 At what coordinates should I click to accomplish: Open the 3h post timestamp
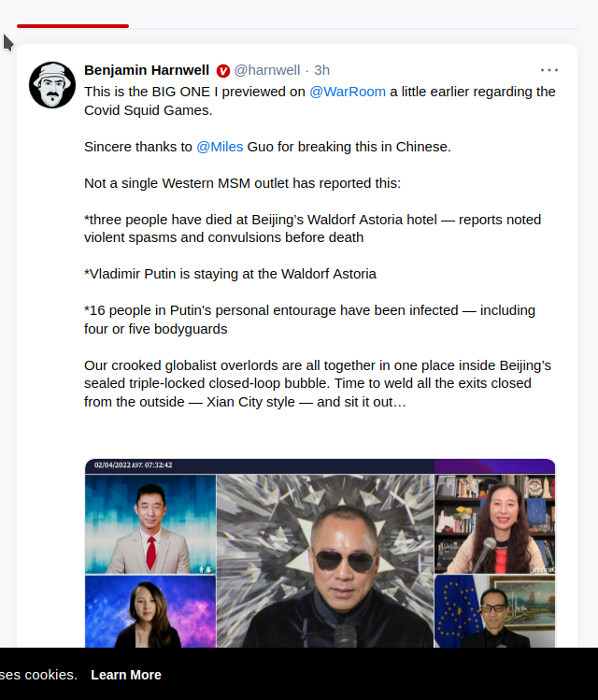321,70
